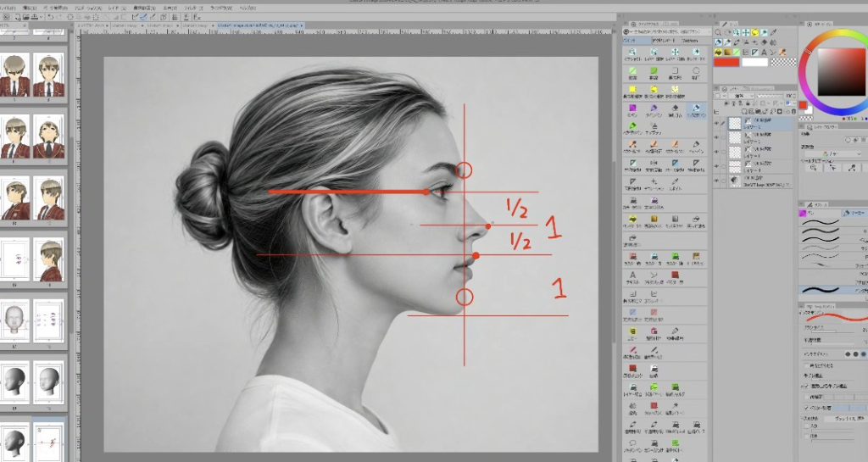Hide the layer with red line thumbnail

[716, 166]
